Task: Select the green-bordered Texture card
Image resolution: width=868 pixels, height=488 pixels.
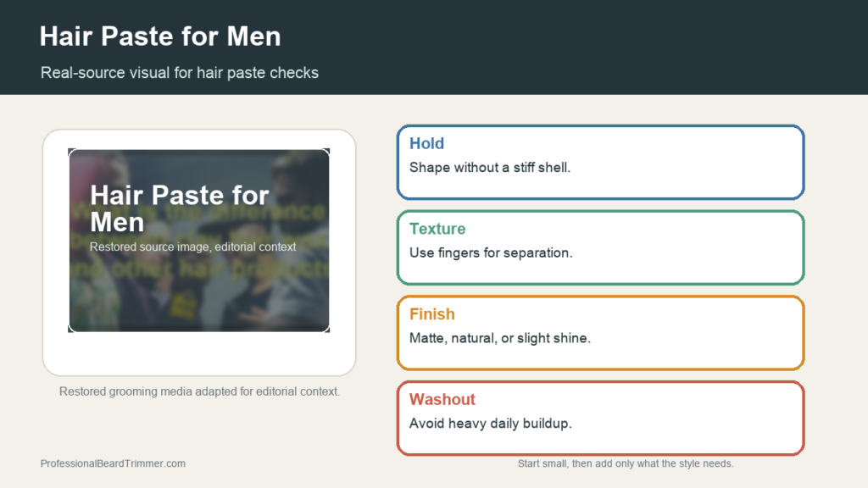Action: click(x=601, y=247)
